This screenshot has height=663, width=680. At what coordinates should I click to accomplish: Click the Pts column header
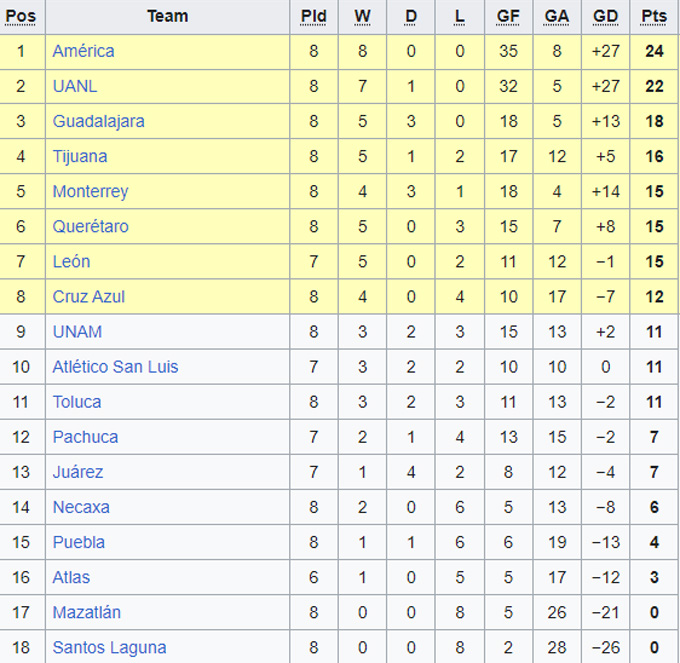pos(654,16)
